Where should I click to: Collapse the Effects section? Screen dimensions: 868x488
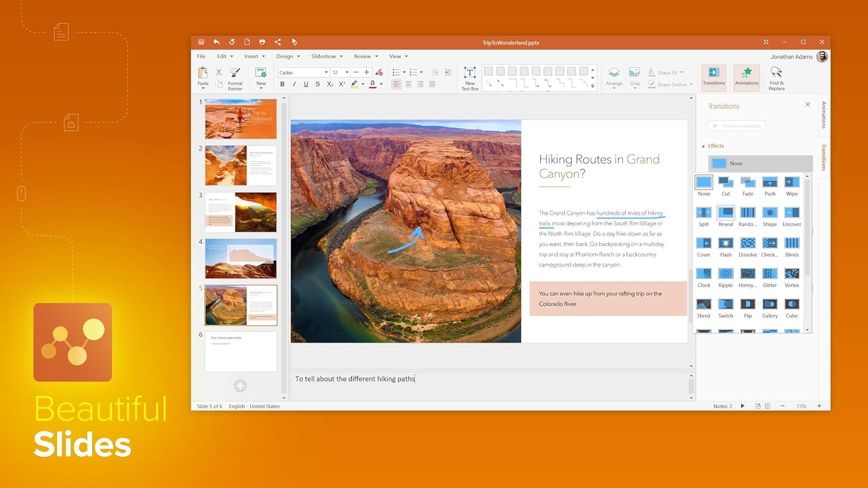click(x=704, y=146)
